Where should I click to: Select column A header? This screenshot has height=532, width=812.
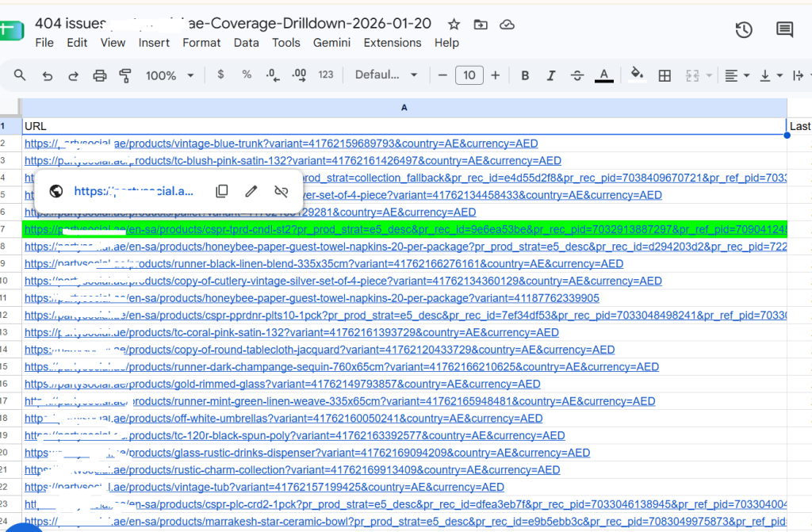tap(404, 108)
